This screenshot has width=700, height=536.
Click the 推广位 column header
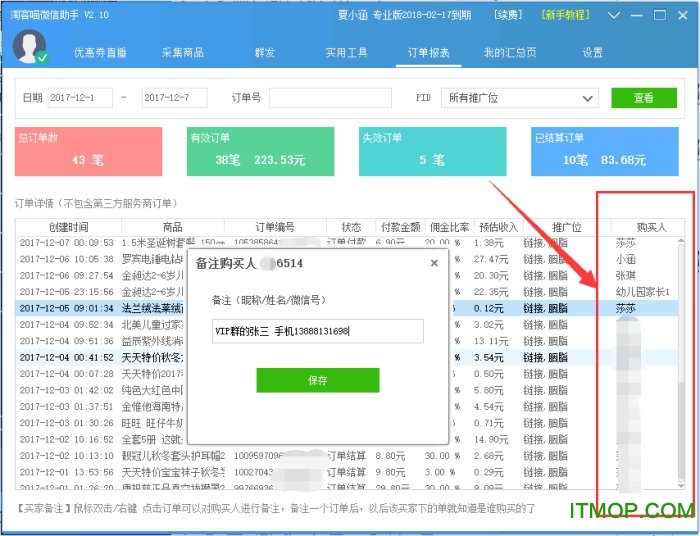(567, 227)
